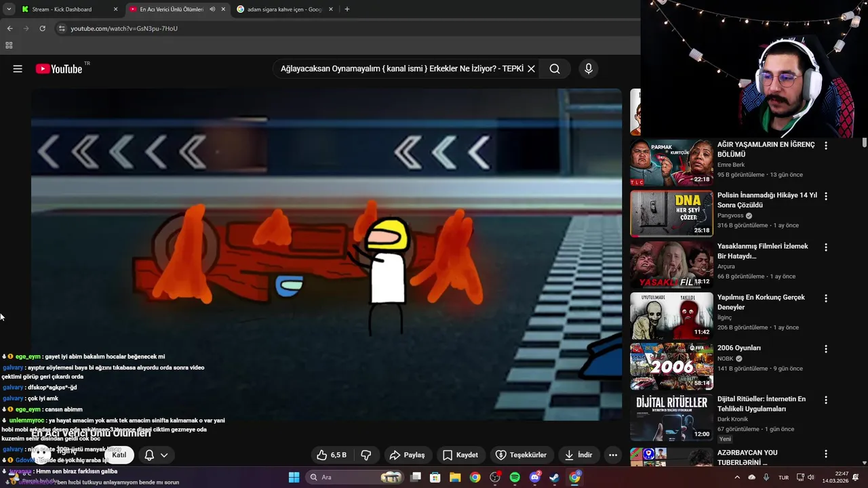Go to Emre Berk channel
868x488 pixels.
coord(731,165)
